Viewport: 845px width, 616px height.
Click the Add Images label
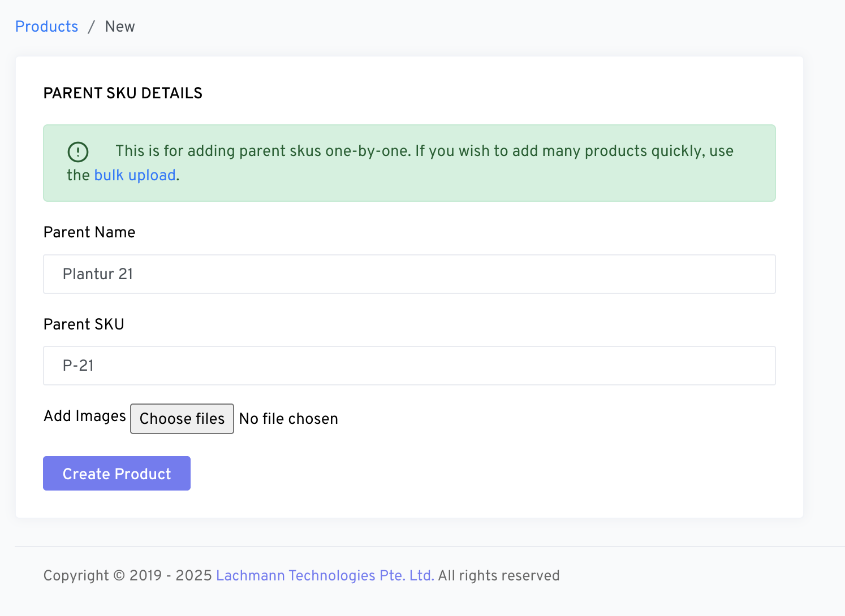point(85,416)
